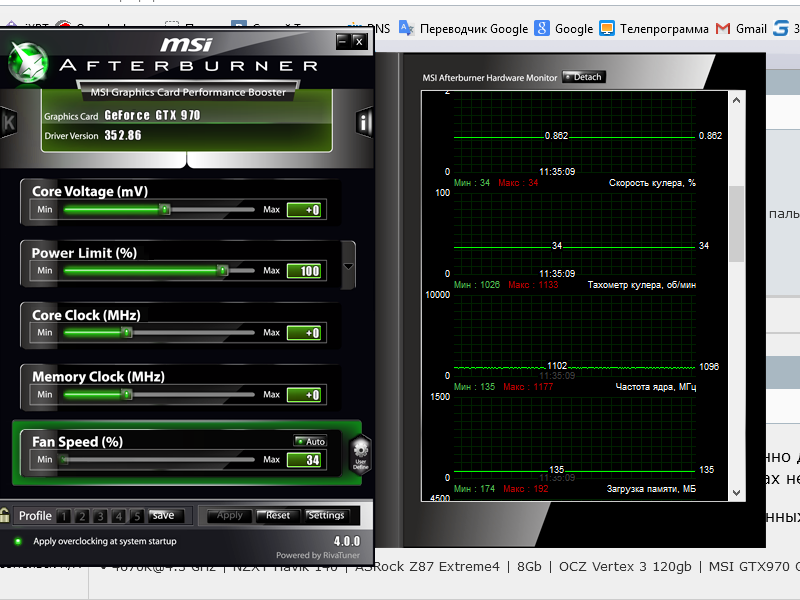Expand the Power Limit dropdown arrow

pyautogui.click(x=348, y=266)
